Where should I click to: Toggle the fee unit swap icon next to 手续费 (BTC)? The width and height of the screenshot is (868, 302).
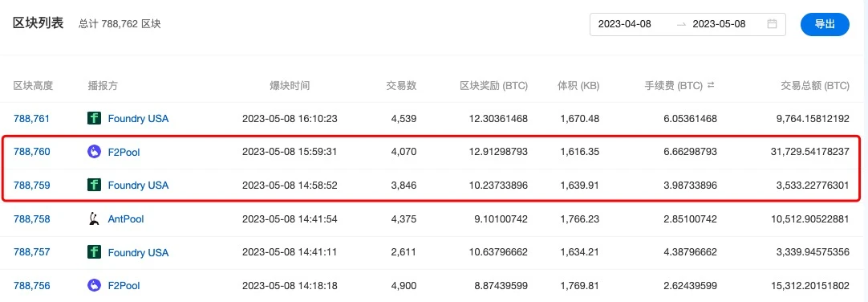coord(711,85)
